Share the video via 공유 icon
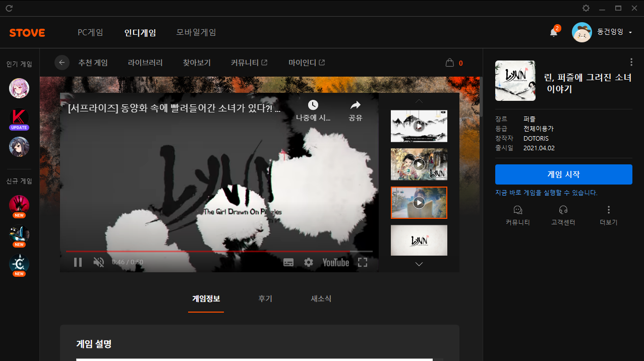Viewport: 644px width, 361px height. coord(356,105)
